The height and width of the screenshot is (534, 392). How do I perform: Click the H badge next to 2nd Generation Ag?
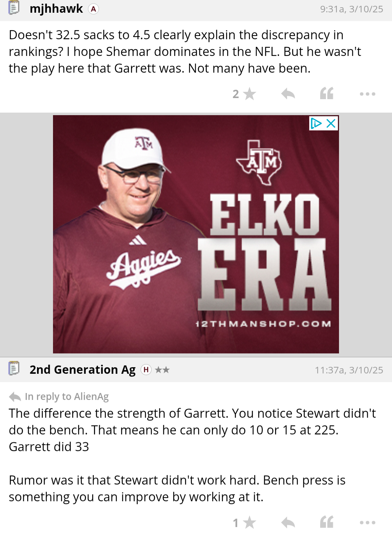146,370
